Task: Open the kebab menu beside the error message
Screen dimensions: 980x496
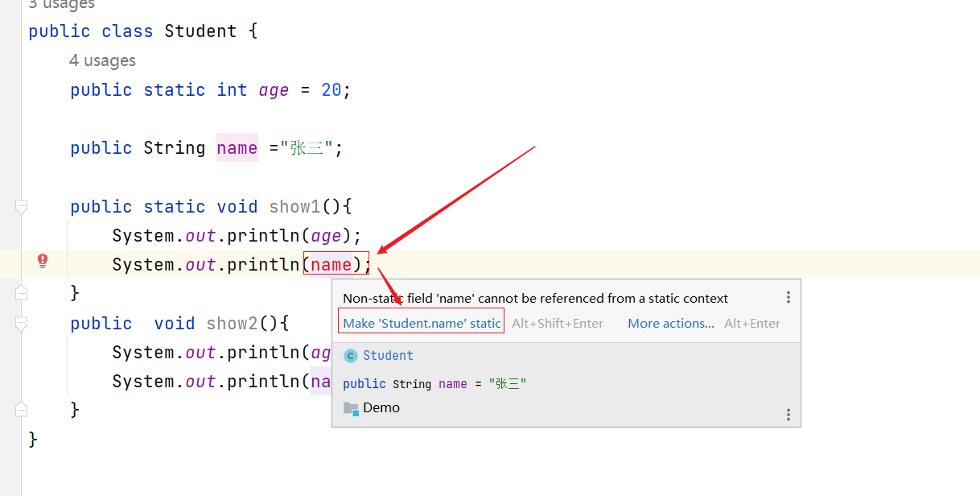Action: 789,297
